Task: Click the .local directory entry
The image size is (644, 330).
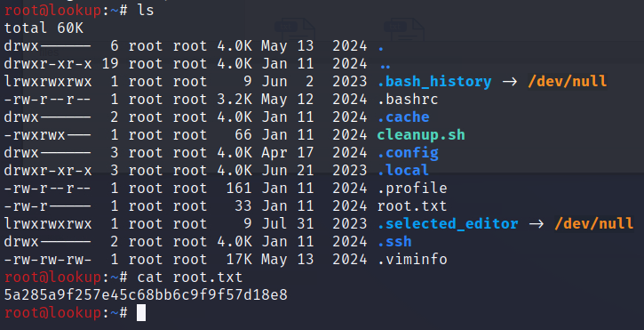Action: (403, 170)
